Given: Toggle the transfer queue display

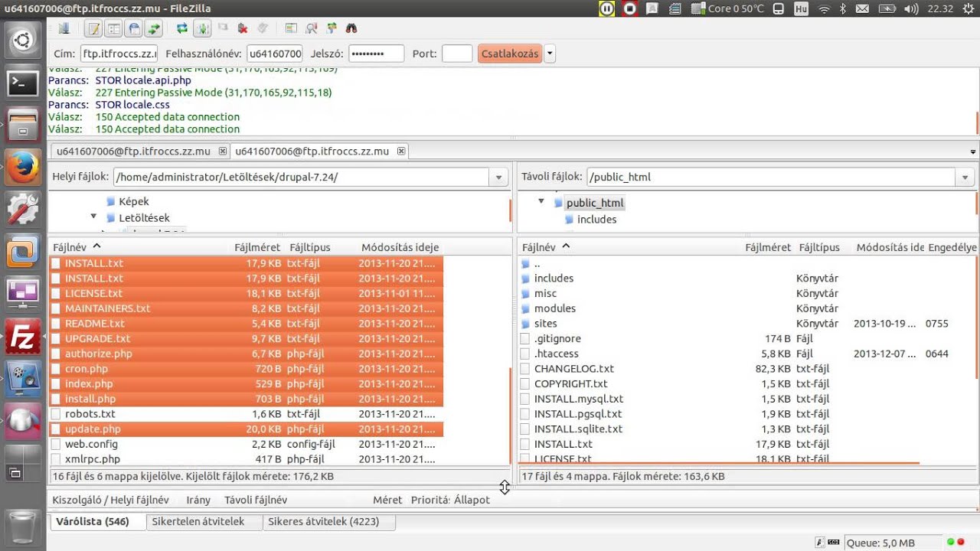Looking at the screenshot, I should pyautogui.click(x=155, y=28).
